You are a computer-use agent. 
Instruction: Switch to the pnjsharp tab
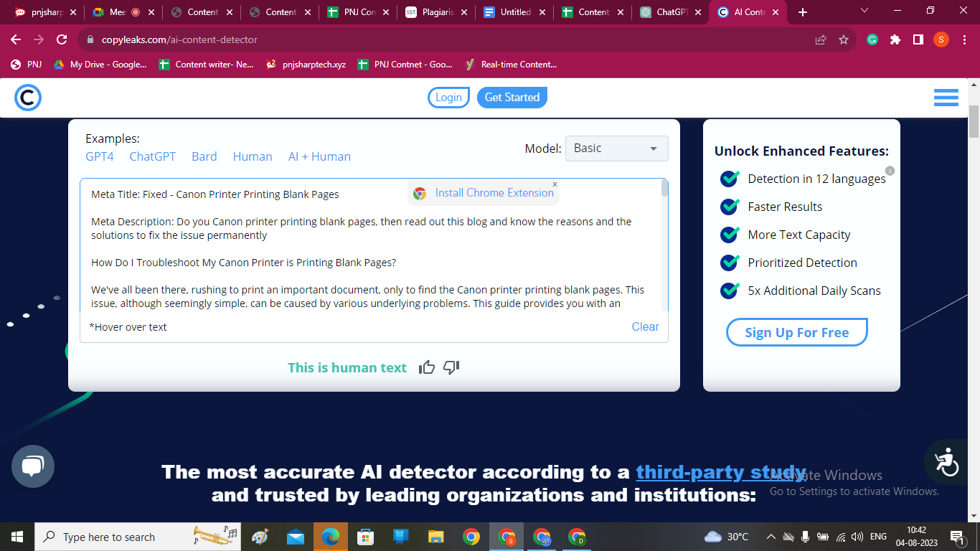[x=45, y=12]
